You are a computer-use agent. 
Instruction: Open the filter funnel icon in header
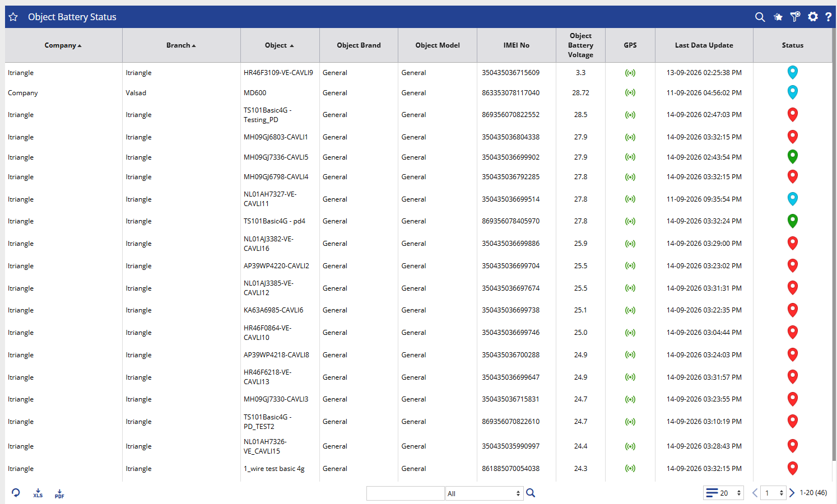(795, 17)
